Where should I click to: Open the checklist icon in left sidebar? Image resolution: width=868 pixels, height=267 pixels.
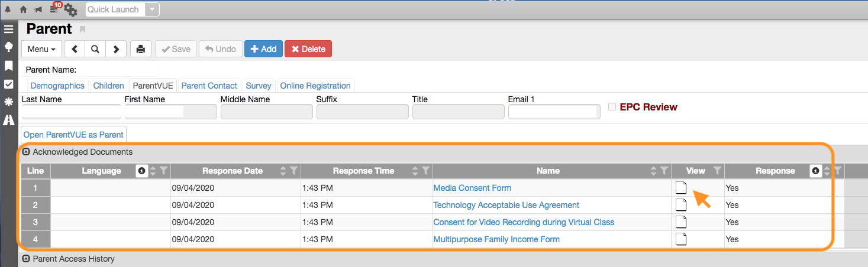pyautogui.click(x=8, y=84)
